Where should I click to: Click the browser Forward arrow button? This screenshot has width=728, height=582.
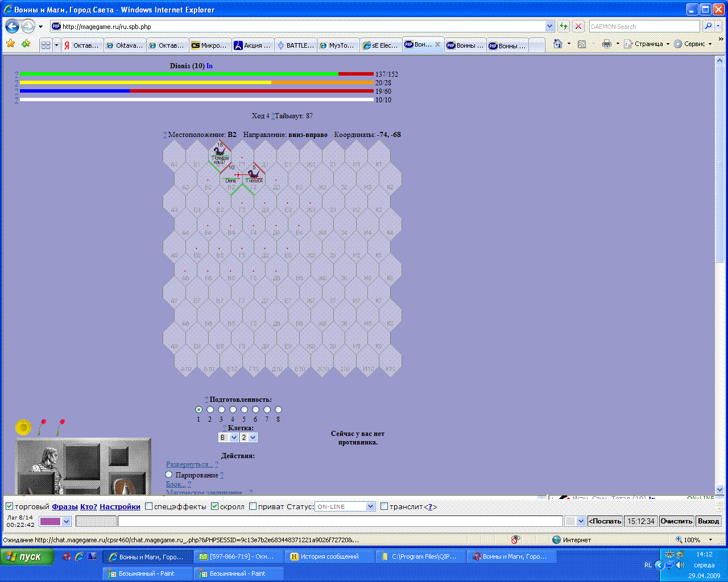coord(28,26)
